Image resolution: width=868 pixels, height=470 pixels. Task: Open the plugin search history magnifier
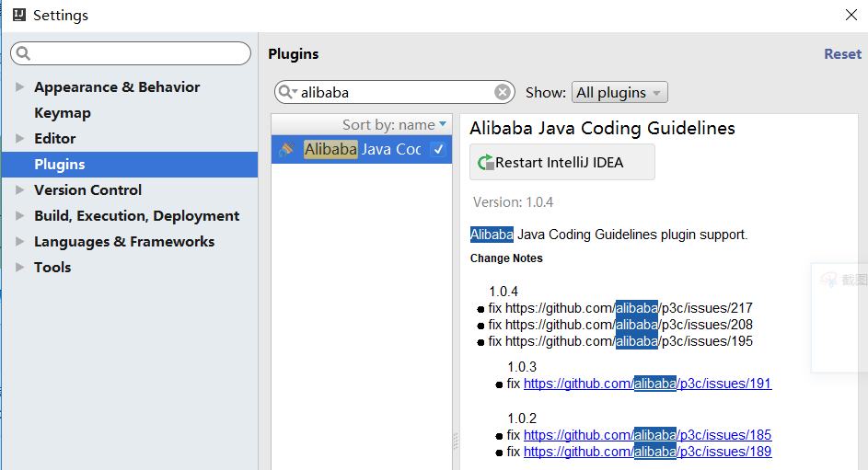pos(287,92)
